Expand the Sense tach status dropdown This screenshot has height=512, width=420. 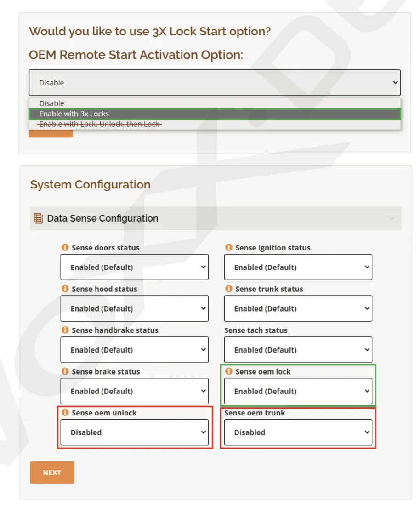[x=298, y=350]
